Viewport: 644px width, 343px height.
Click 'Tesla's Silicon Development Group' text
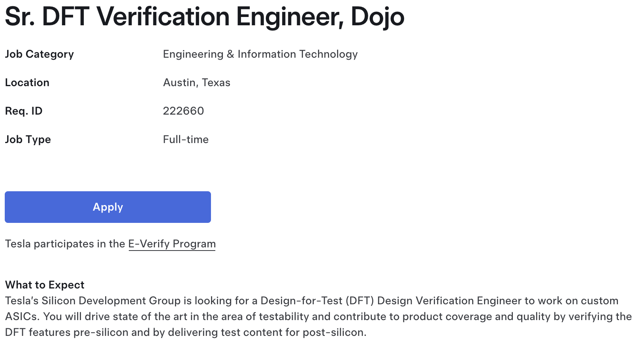click(x=93, y=301)
